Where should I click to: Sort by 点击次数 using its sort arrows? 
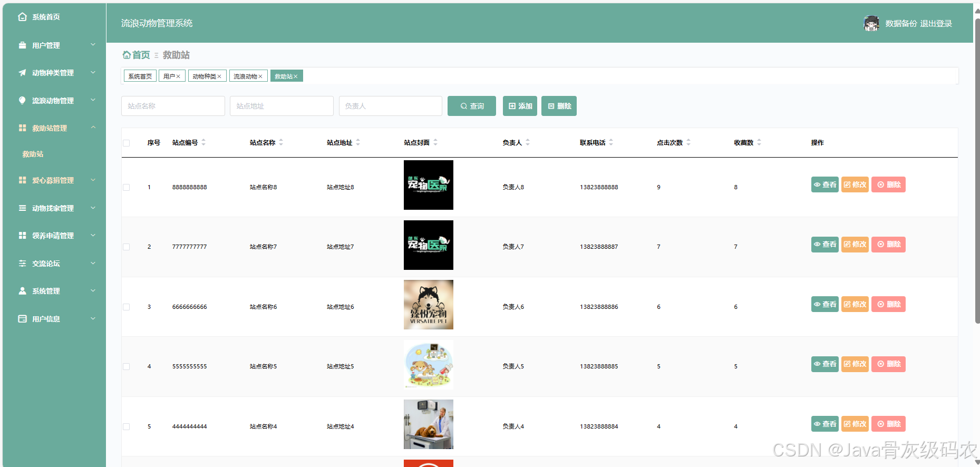pos(688,142)
